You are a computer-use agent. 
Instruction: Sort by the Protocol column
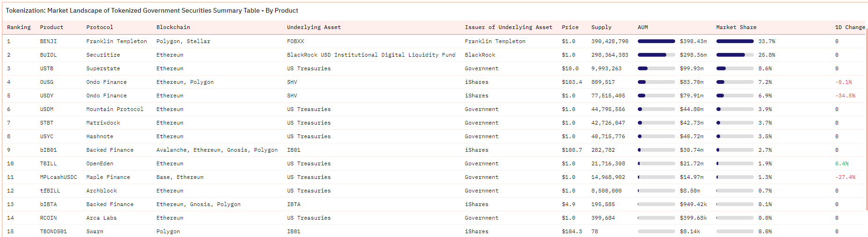(x=100, y=27)
